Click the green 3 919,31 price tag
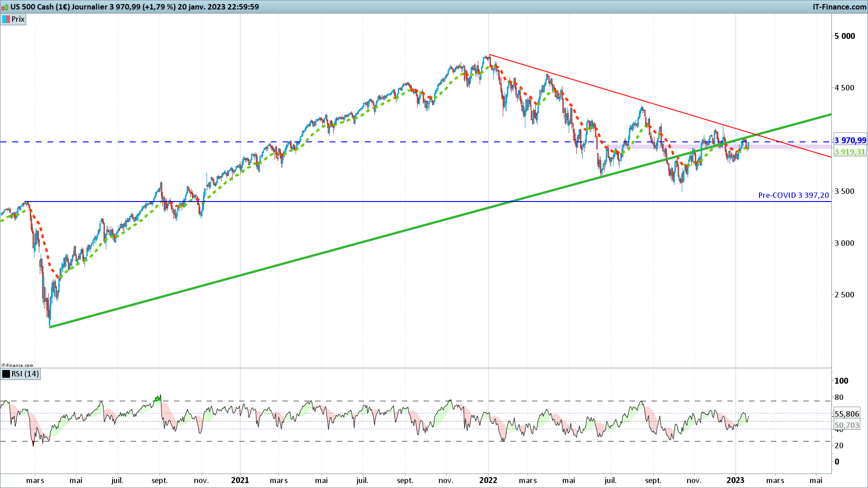The width and height of the screenshot is (868, 488). click(850, 152)
